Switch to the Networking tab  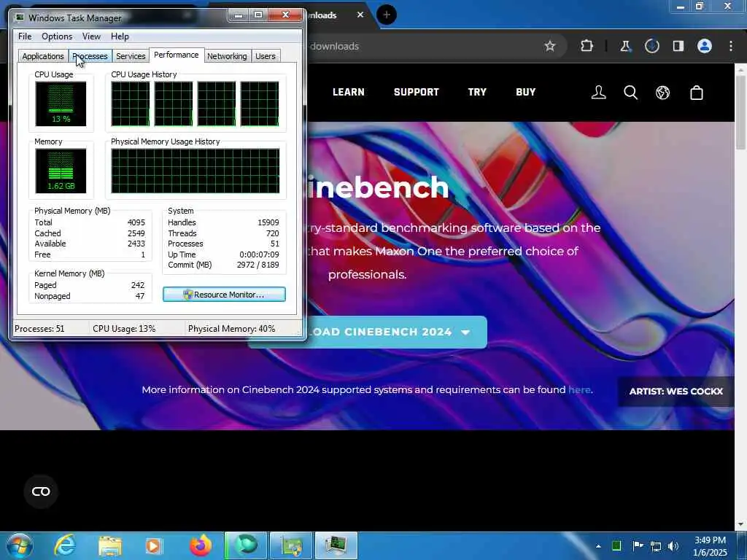[x=227, y=55]
